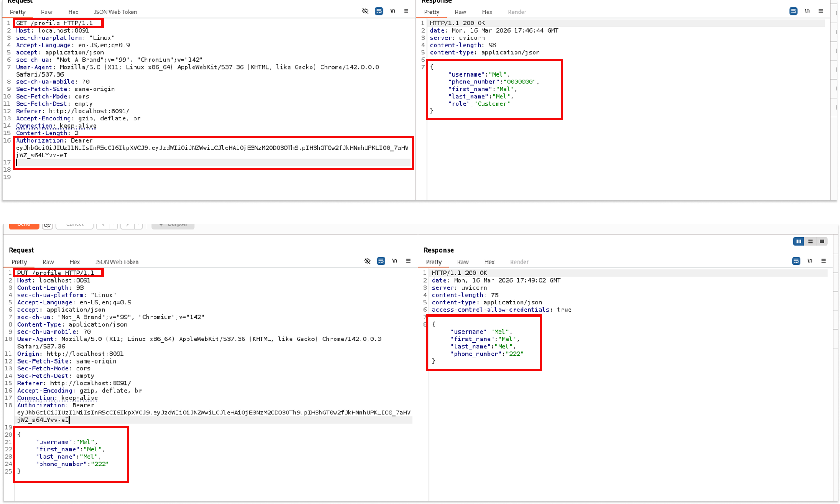Image resolution: width=840 pixels, height=504 pixels.
Task: Switch to top-bottom stacked layout icon
Action: coord(810,241)
